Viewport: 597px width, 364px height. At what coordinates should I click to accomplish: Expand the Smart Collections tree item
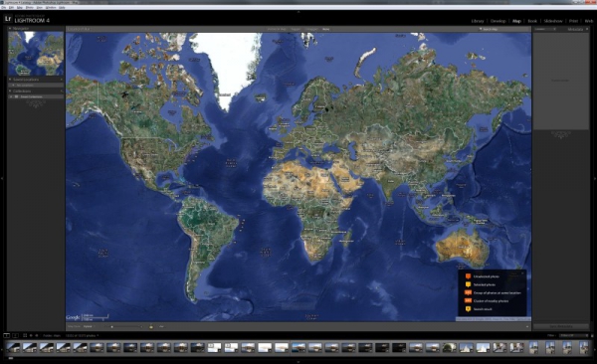pyautogui.click(x=11, y=97)
